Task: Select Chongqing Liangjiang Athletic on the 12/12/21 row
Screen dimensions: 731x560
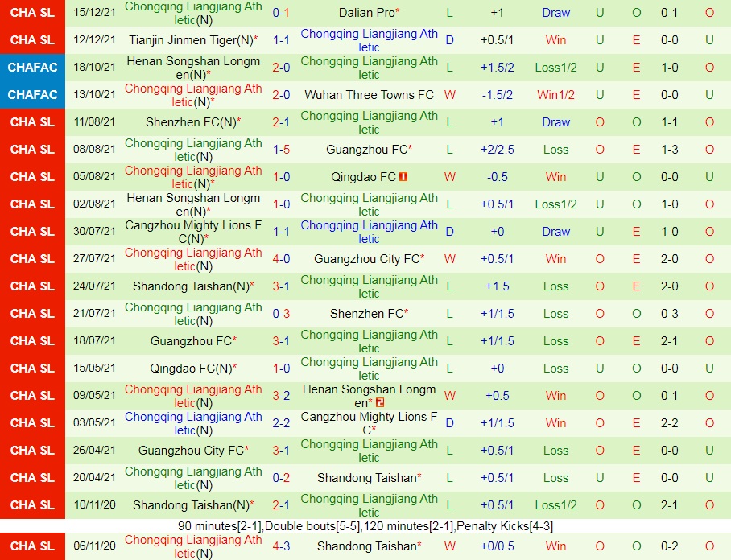Action: [369, 40]
